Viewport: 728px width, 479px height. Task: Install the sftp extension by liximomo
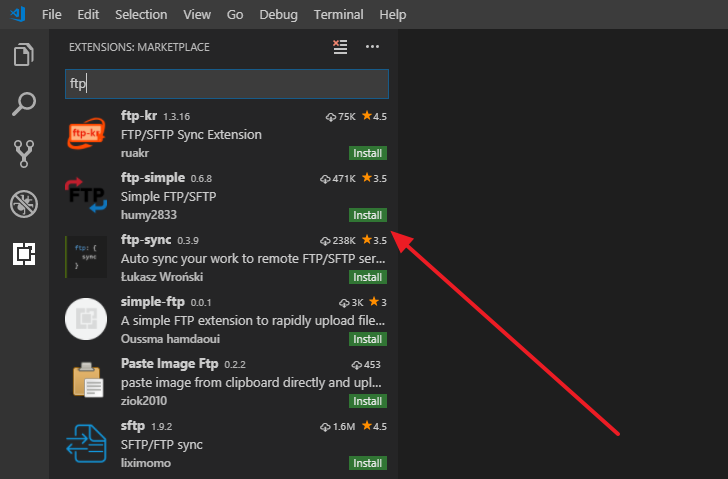pyautogui.click(x=368, y=463)
